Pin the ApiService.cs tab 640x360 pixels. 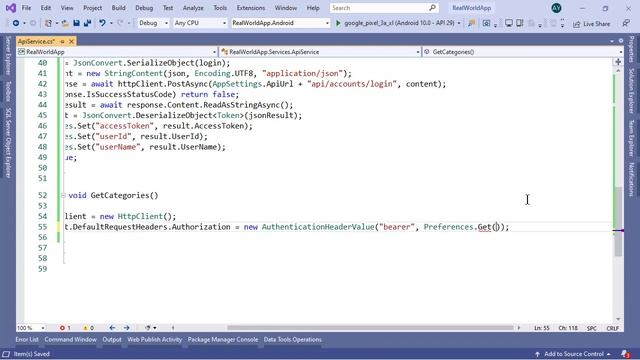[62, 42]
